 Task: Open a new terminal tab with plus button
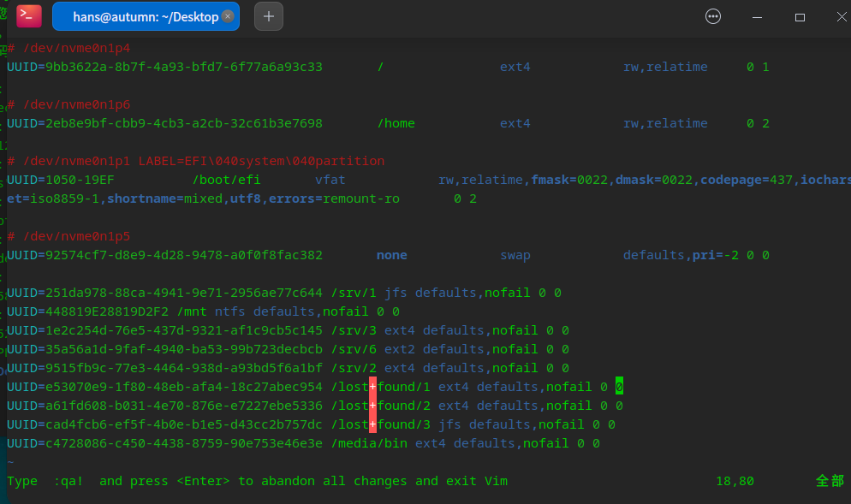(269, 16)
